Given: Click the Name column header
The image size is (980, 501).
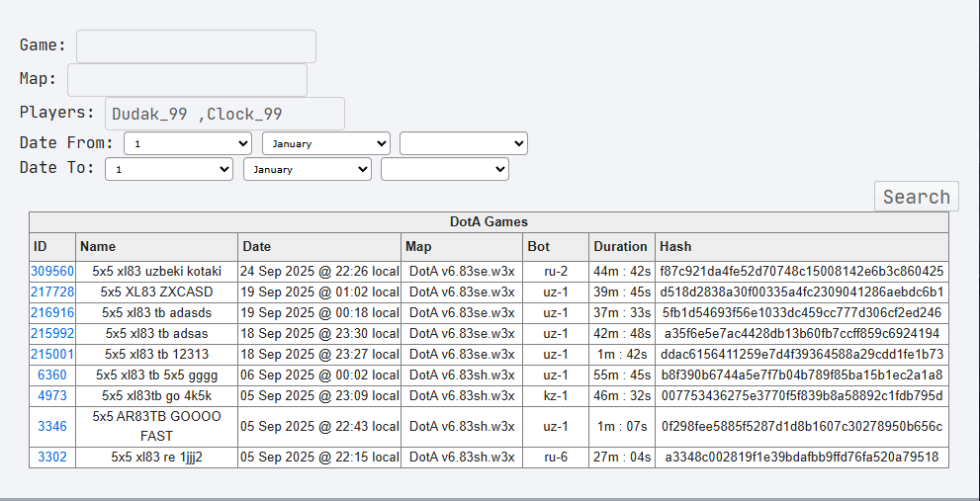Looking at the screenshot, I should point(157,247).
